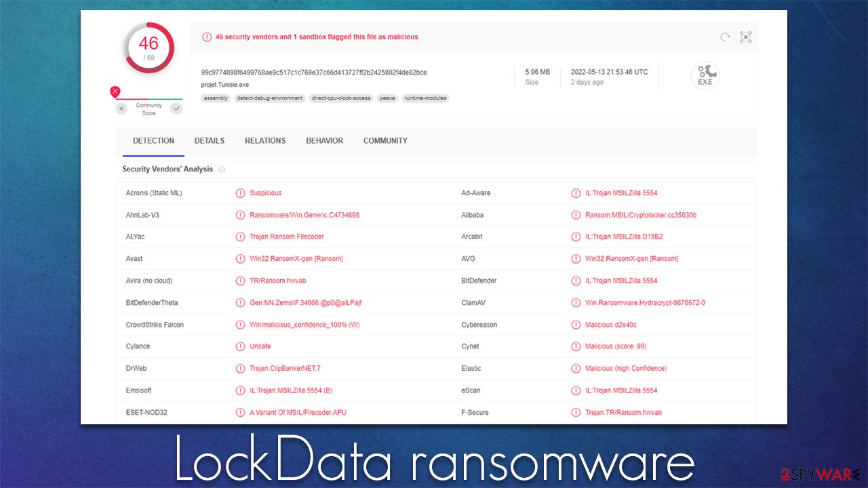Image resolution: width=868 pixels, height=488 pixels.
Task: Click the Security Vendors' Analysis heading
Action: 167,169
